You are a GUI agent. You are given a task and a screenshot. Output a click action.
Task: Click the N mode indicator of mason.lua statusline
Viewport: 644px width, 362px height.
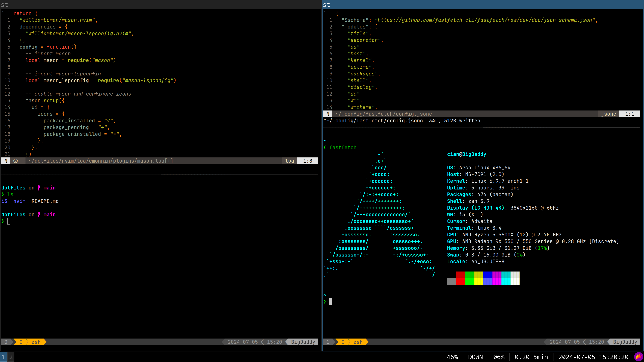pyautogui.click(x=6, y=161)
